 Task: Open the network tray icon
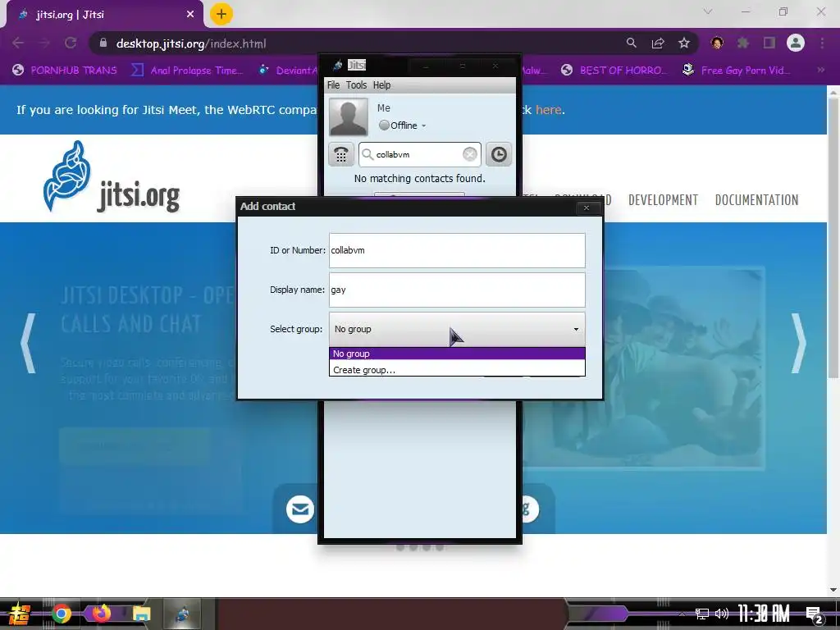pos(701,614)
